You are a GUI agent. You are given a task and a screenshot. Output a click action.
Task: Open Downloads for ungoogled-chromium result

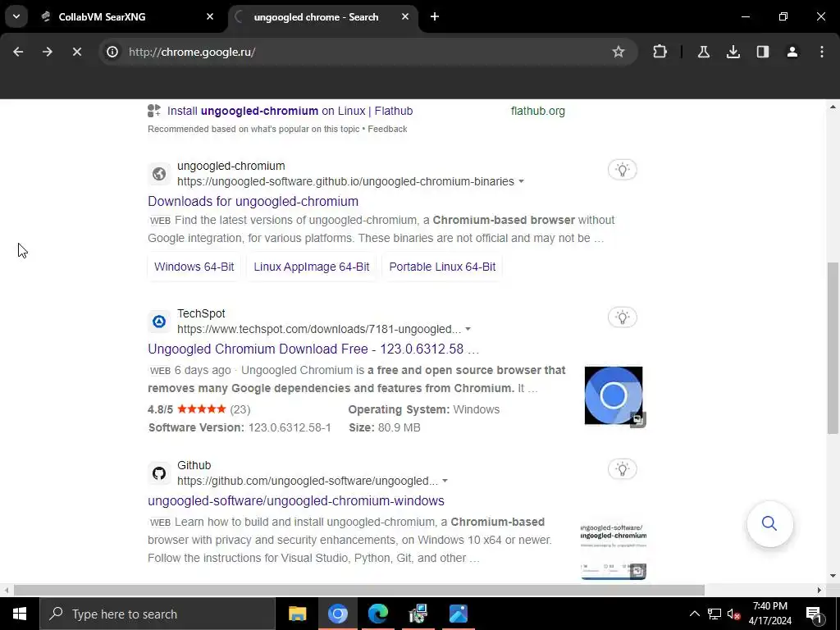(x=253, y=202)
